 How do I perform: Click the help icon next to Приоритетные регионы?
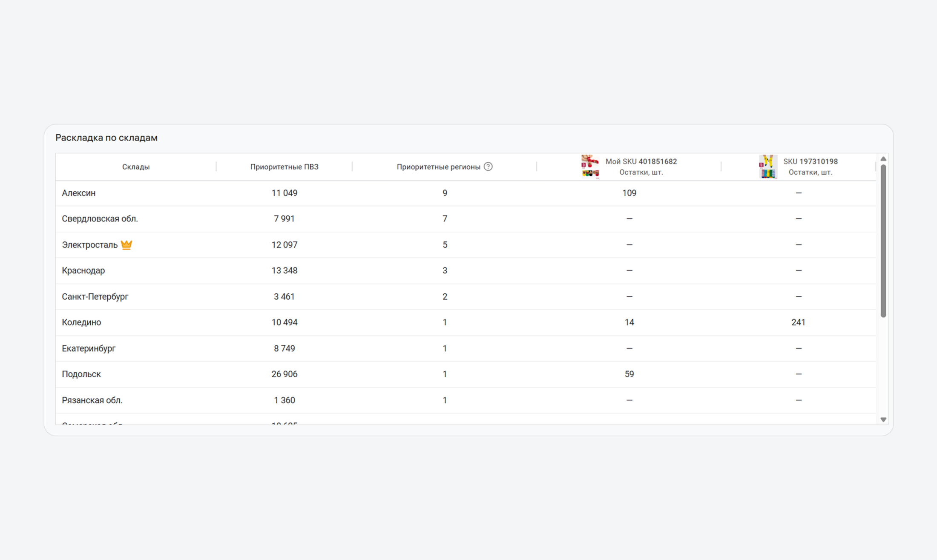[x=488, y=167]
